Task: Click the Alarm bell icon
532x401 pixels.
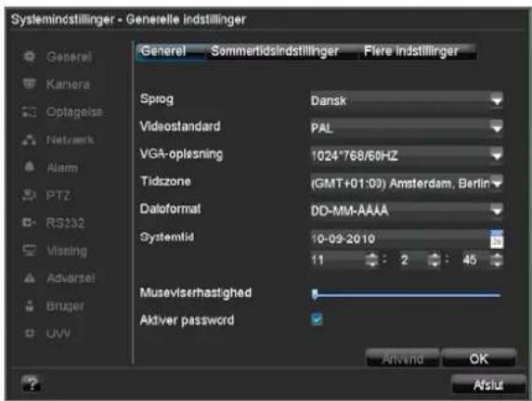Action: click(x=30, y=167)
